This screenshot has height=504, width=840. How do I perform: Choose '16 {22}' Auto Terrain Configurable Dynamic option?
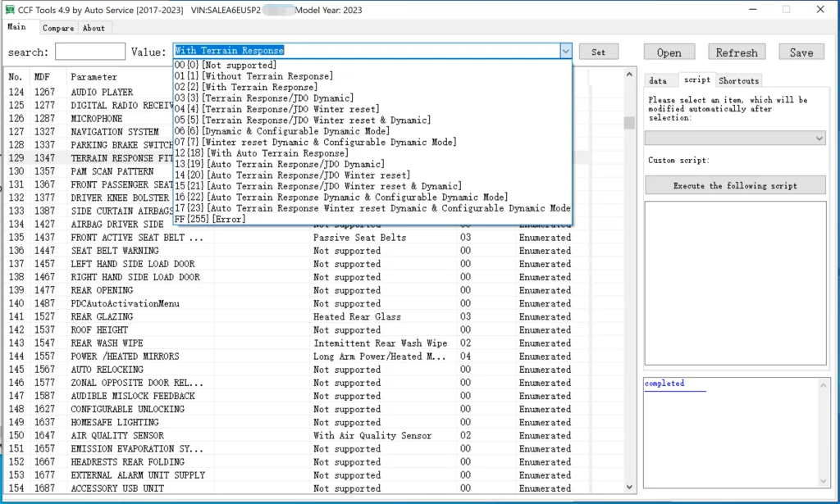coord(373,197)
